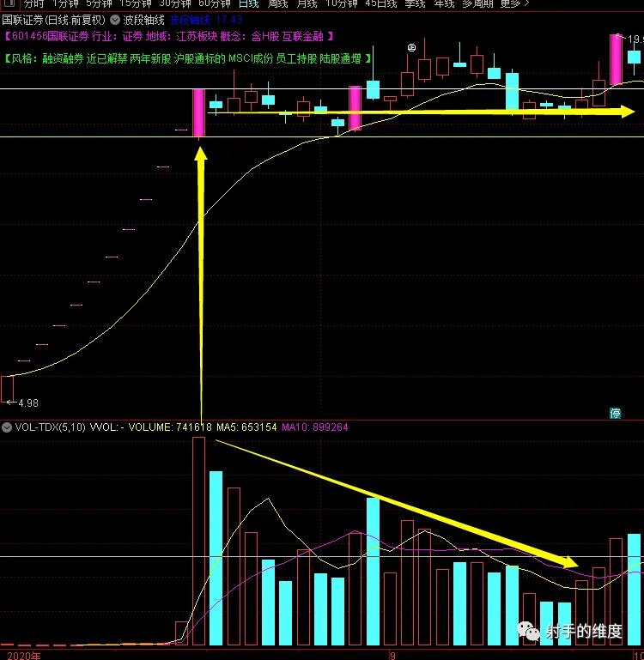Click the 国联证券(日线.前复权) chart title

click(x=54, y=20)
